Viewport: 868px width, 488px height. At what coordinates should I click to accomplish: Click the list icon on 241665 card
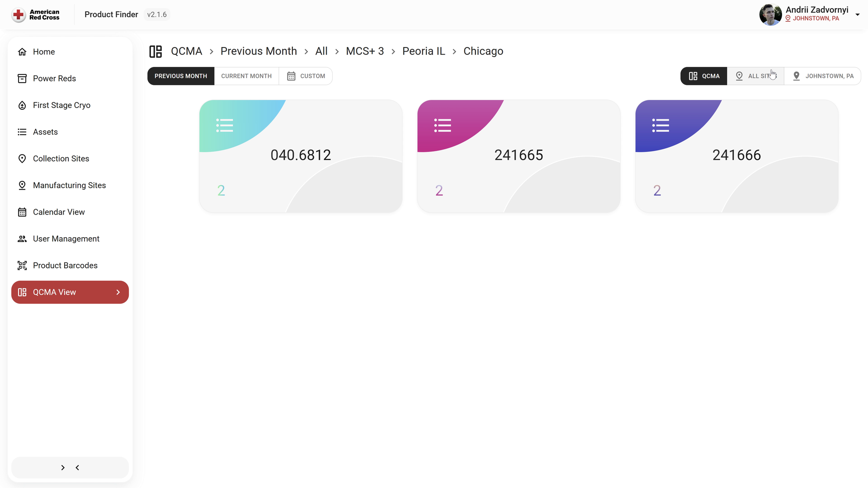pos(443,125)
